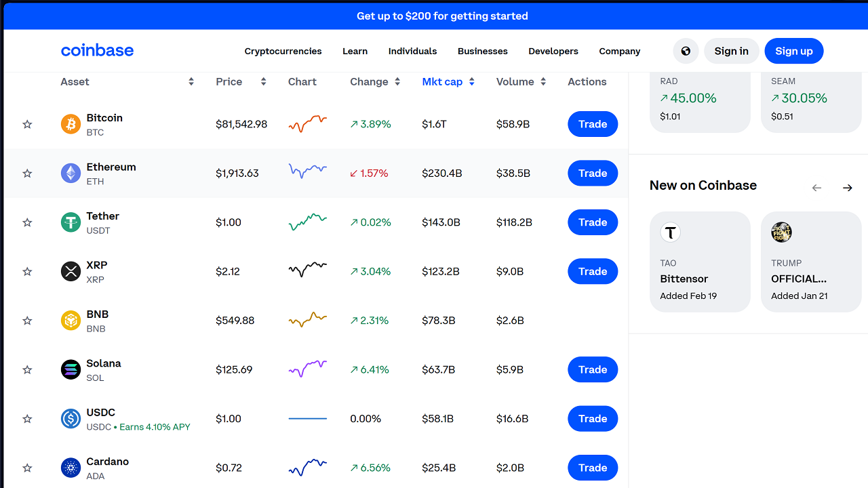Click the XRP coin icon
Screen dimensions: 868x488
pyautogui.click(x=71, y=271)
